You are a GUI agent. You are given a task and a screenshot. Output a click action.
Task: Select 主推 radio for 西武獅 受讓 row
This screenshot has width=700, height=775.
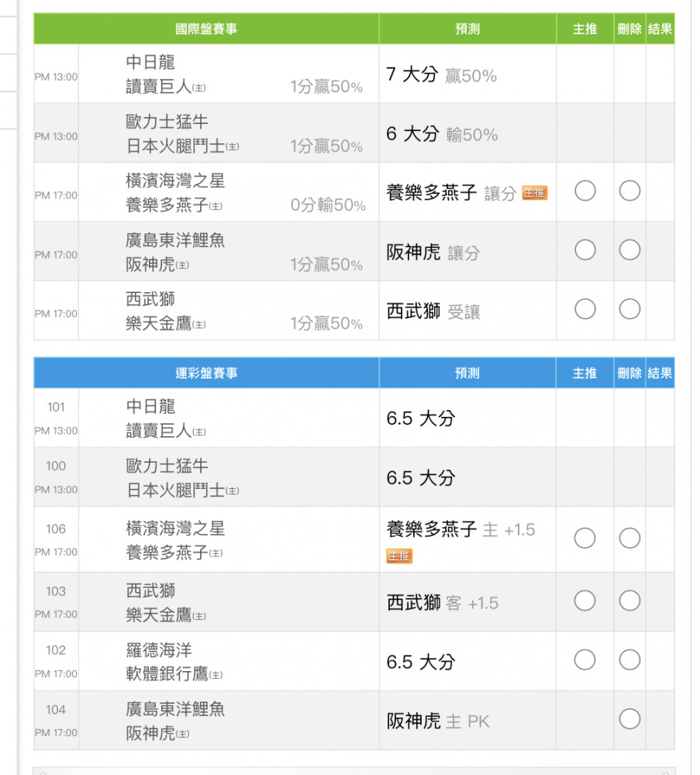585,309
